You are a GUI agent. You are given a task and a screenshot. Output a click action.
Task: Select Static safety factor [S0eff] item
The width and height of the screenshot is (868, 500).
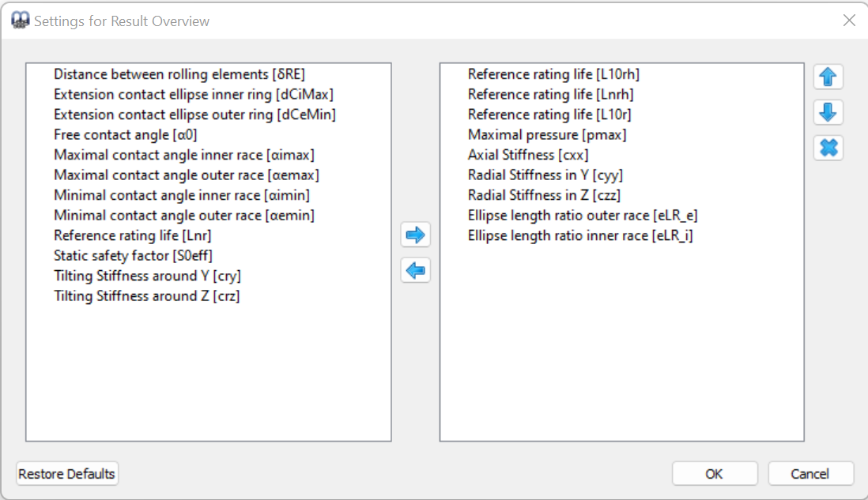133,256
